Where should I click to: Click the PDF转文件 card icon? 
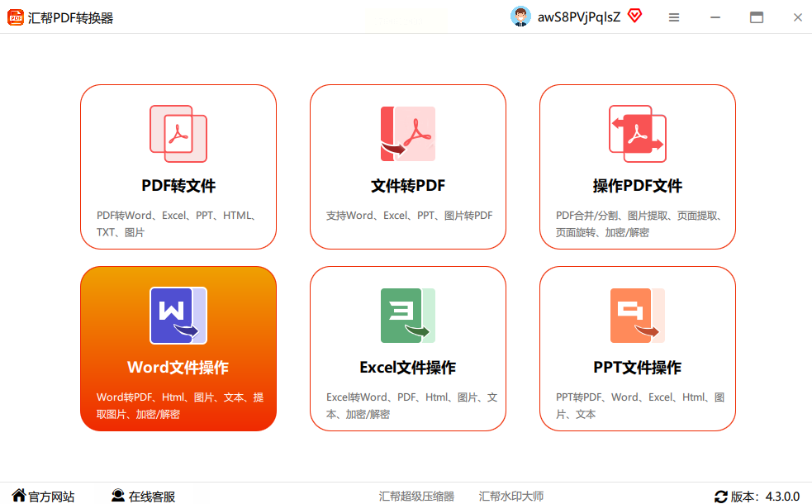pos(178,134)
